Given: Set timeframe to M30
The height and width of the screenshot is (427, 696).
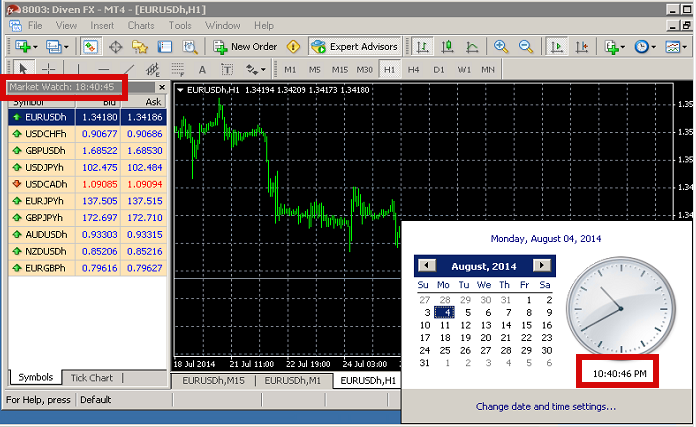Looking at the screenshot, I should click(364, 70).
